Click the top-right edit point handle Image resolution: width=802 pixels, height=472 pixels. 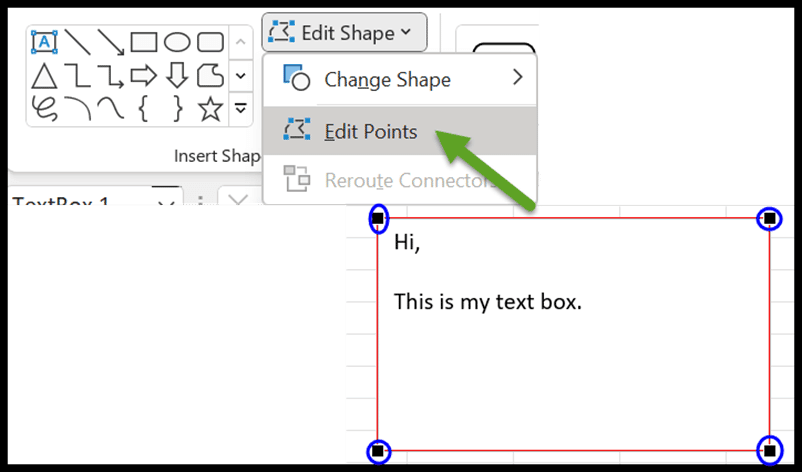point(770,219)
